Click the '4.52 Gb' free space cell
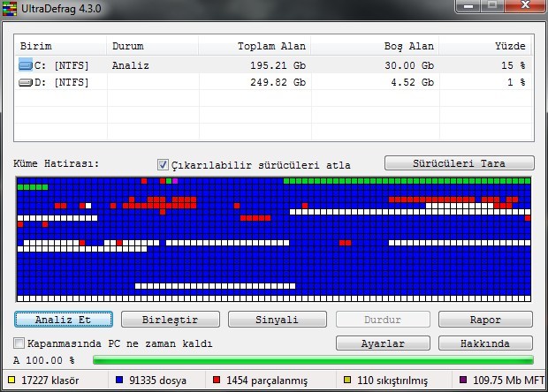This screenshot has width=548, height=392. coord(413,82)
